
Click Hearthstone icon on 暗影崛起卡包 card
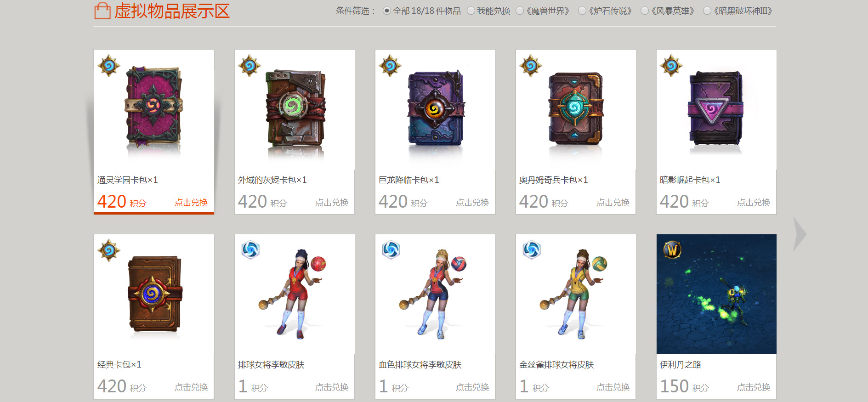[x=671, y=66]
